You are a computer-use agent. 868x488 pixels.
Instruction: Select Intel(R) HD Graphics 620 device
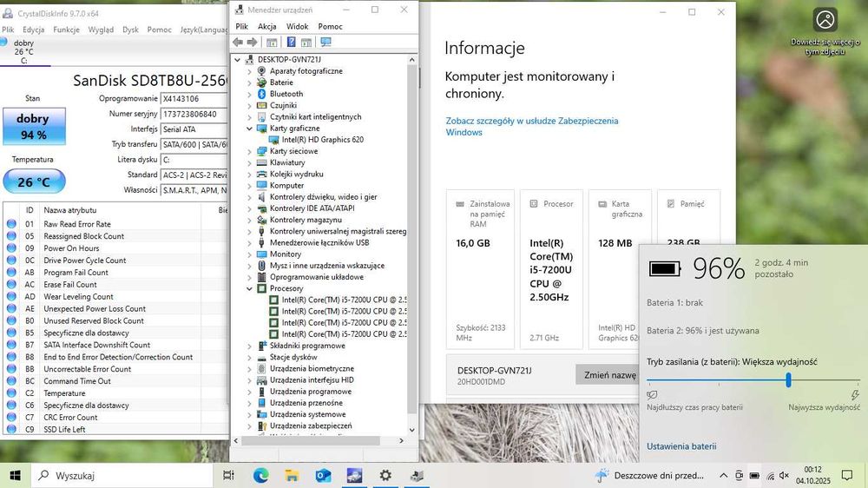pyautogui.click(x=322, y=140)
